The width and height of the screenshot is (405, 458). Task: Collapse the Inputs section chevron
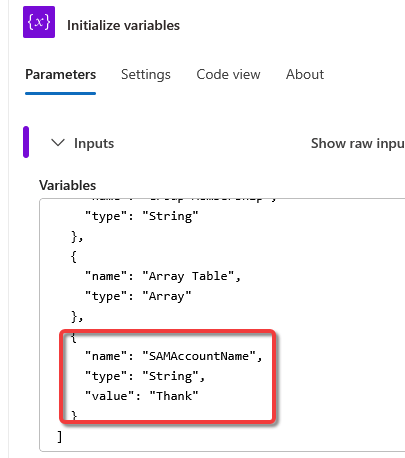(x=58, y=143)
